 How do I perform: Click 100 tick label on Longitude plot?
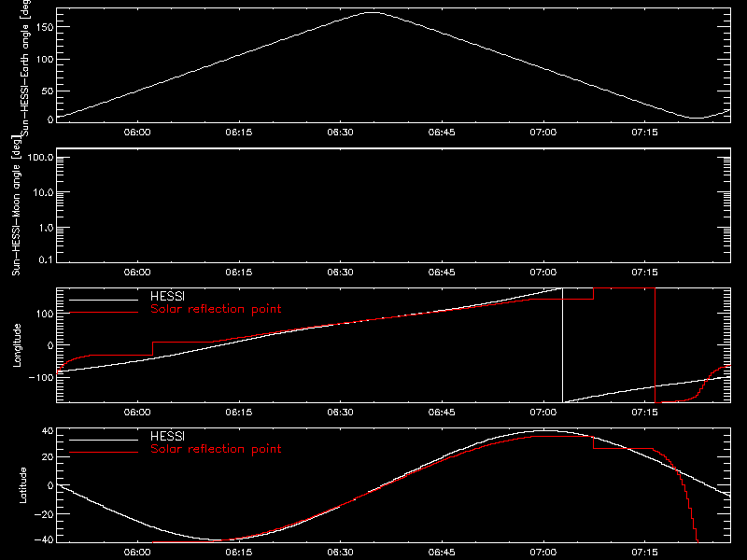(45, 314)
